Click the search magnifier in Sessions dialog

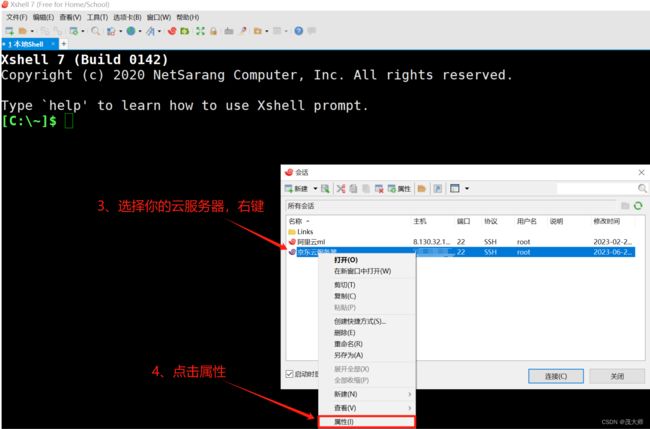pos(642,189)
